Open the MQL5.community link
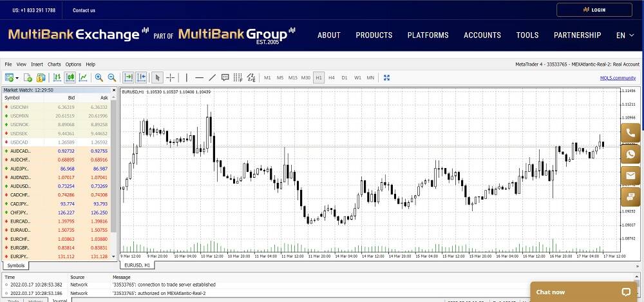 click(618, 78)
